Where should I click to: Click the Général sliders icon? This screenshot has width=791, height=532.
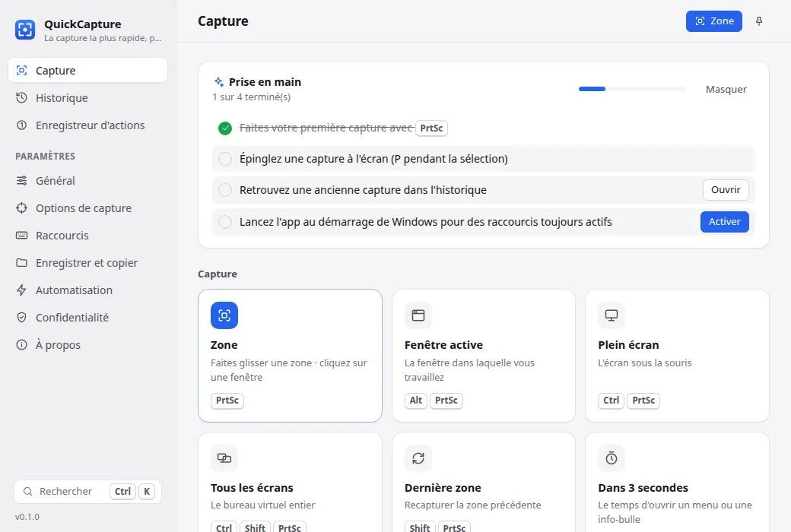22,181
